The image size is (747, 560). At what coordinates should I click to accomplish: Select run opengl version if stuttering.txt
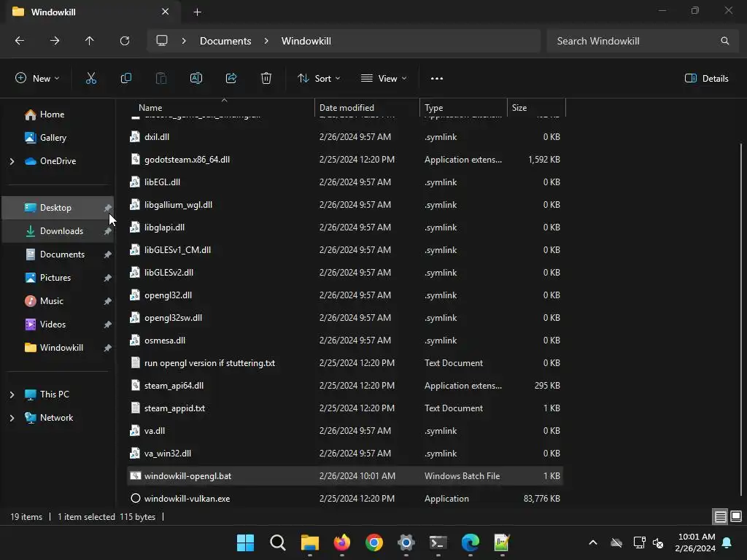click(x=345, y=363)
